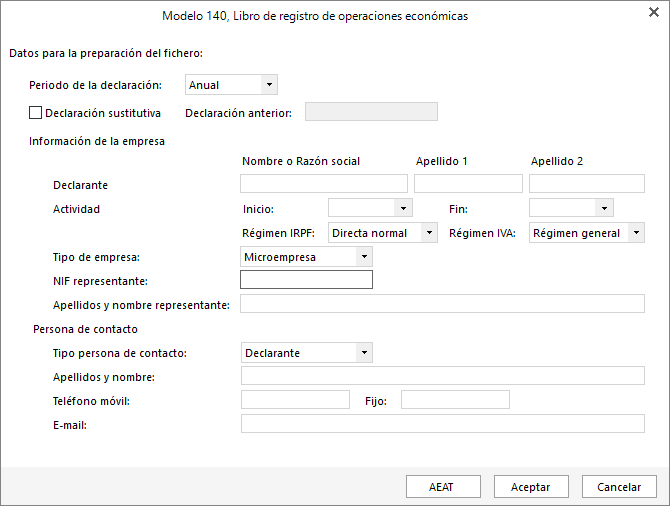Image resolution: width=670 pixels, height=506 pixels.
Task: Focus the NIF representante field
Action: pos(306,279)
